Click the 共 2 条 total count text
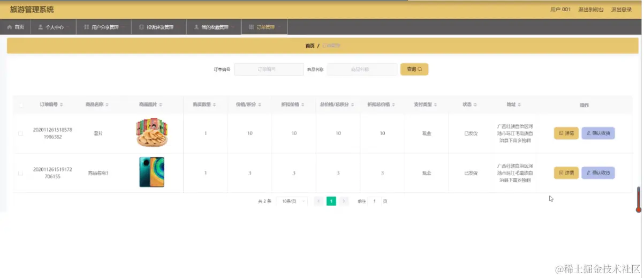 pyautogui.click(x=264, y=201)
